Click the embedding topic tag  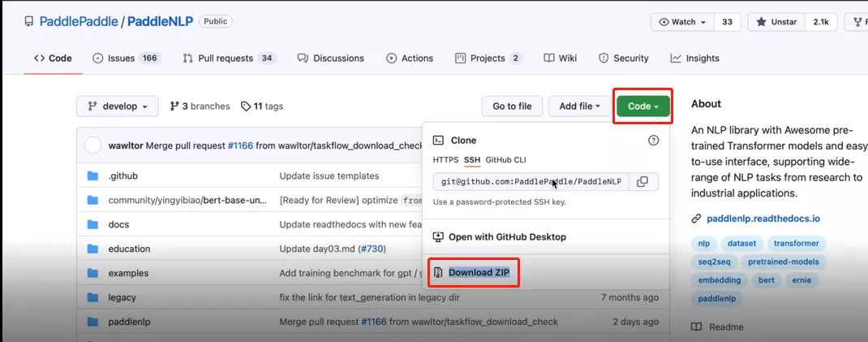tap(719, 280)
